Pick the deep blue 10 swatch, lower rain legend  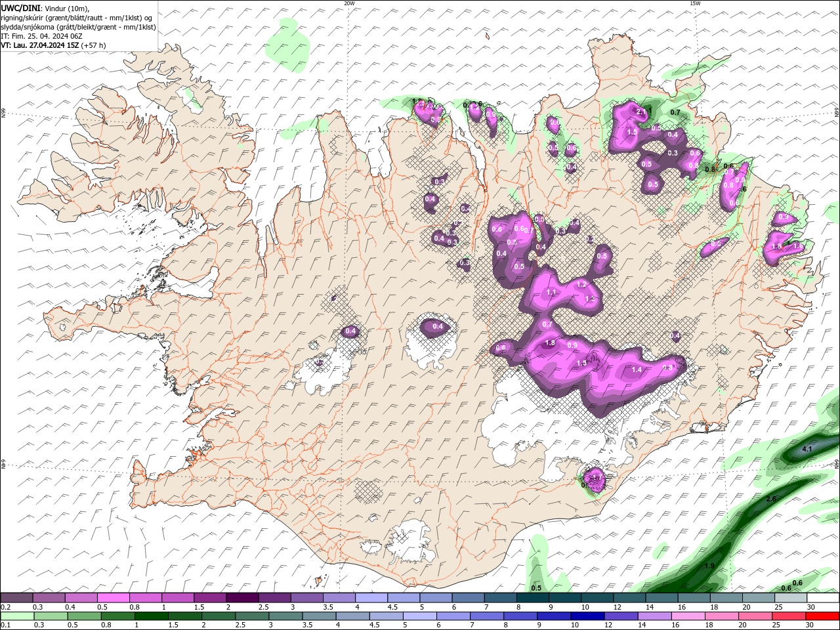click(587, 616)
